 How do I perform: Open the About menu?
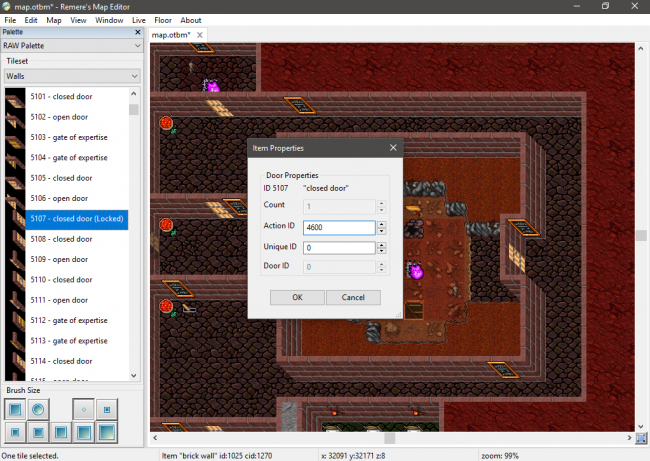click(x=191, y=20)
